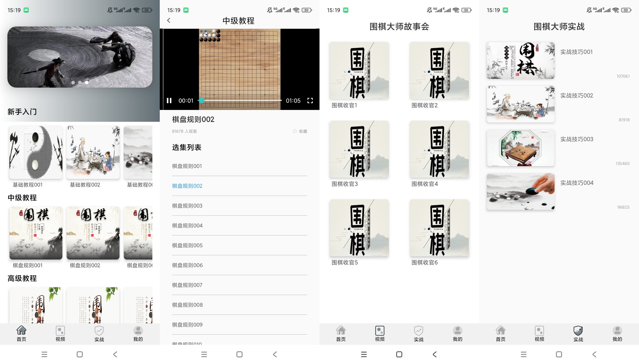639x364 pixels.
Task: Open fullscreen mode on the video player
Action: coord(310,100)
